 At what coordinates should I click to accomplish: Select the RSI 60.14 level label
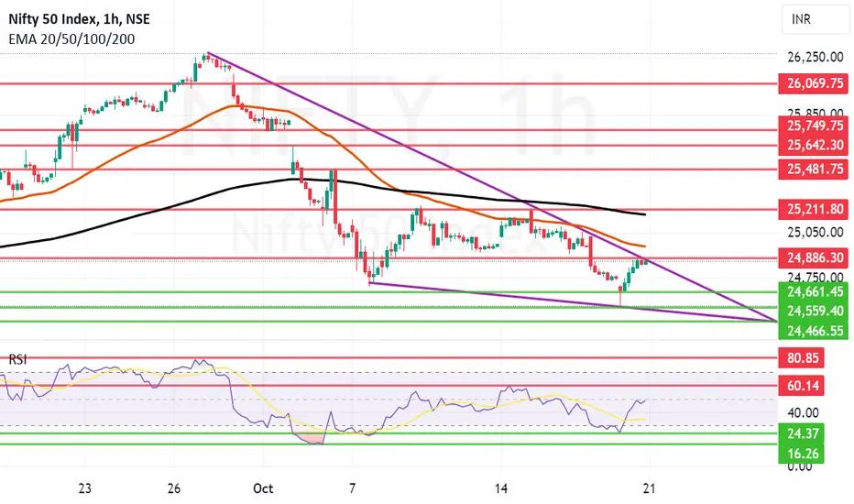click(801, 386)
